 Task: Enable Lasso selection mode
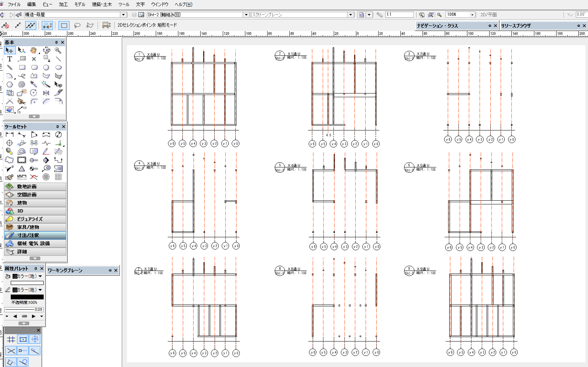(x=77, y=25)
